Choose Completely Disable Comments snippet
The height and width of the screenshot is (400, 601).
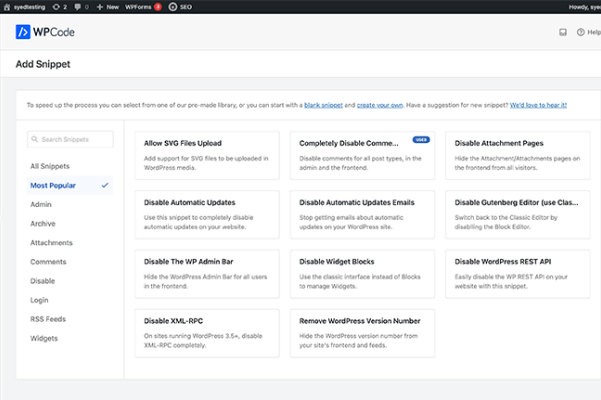click(x=362, y=155)
